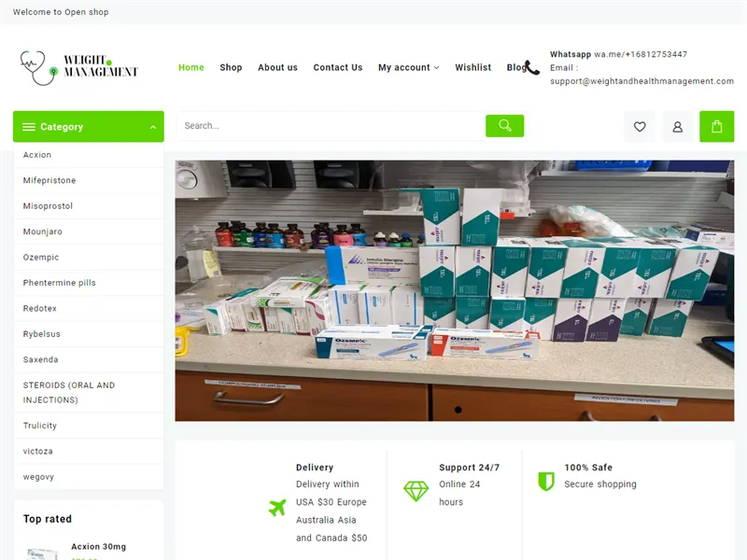Image resolution: width=747 pixels, height=560 pixels.
Task: Click the Weight Management stethoscope logo
Action: [x=78, y=67]
